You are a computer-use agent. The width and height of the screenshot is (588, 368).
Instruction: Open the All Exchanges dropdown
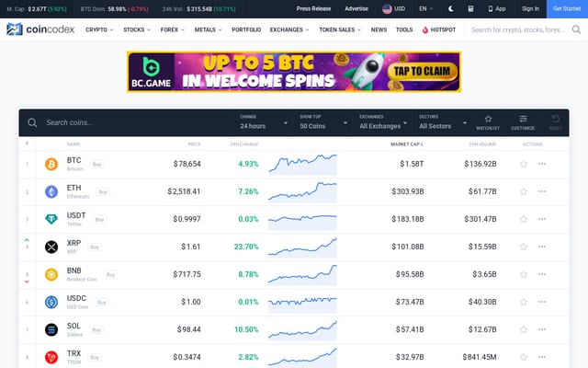pos(383,122)
